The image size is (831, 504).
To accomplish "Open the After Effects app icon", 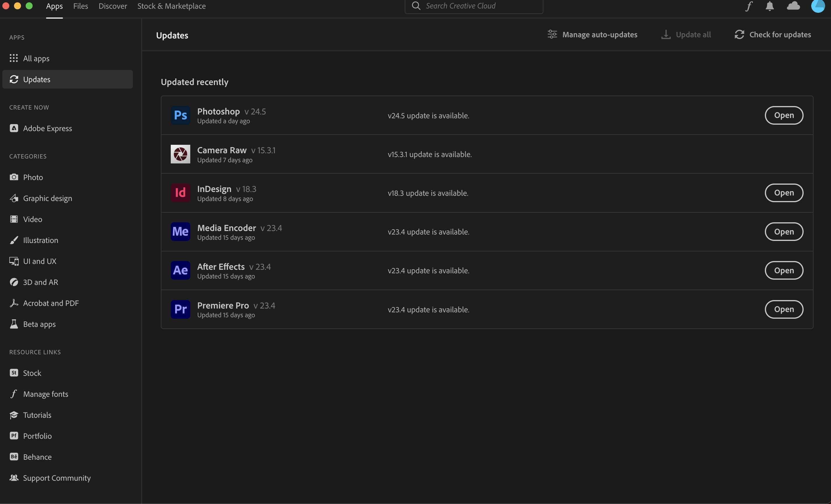I will (x=180, y=270).
